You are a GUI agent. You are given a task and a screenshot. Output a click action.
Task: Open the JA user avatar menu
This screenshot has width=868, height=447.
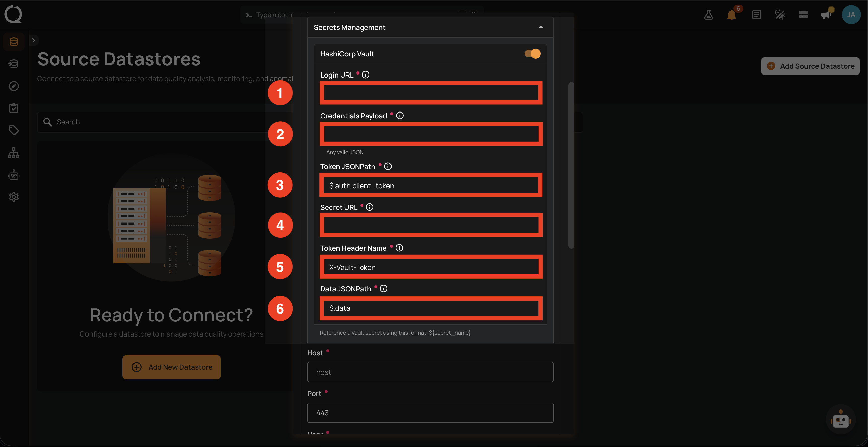(x=851, y=15)
